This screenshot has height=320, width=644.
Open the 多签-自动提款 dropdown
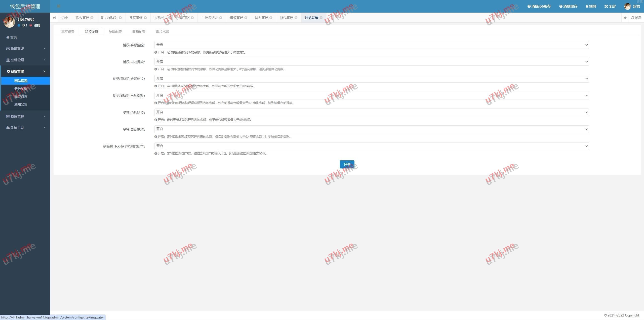pos(371,129)
